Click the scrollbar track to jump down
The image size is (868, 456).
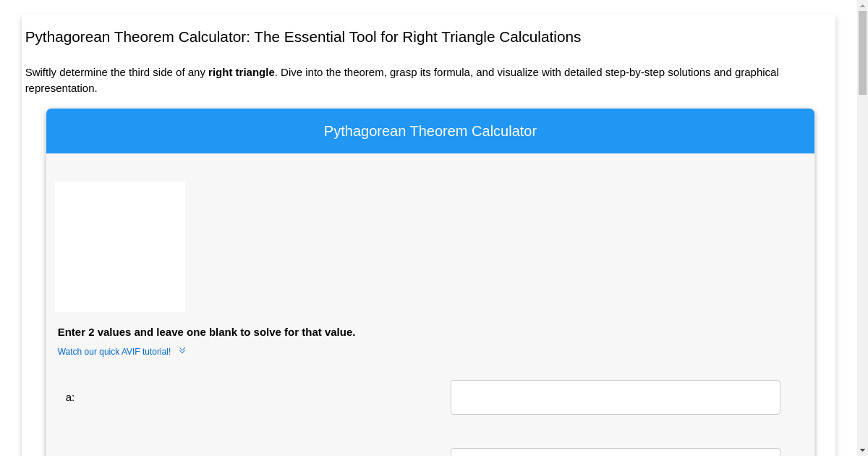click(x=862, y=290)
